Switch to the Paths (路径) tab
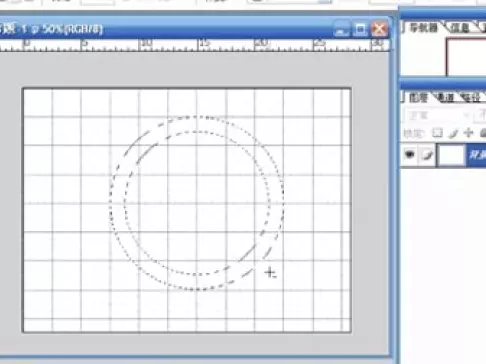 pyautogui.click(x=471, y=97)
